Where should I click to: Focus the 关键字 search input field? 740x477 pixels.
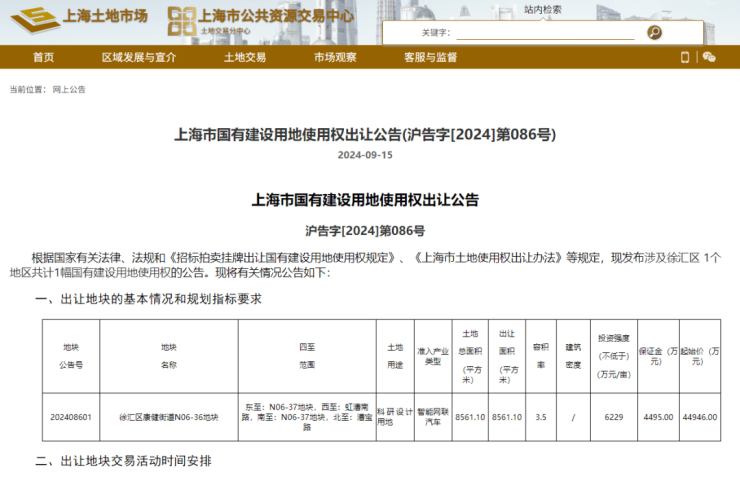pyautogui.click(x=546, y=33)
